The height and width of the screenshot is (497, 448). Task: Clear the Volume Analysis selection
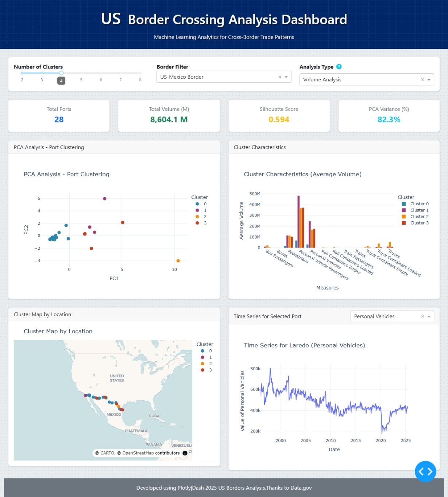pos(422,79)
